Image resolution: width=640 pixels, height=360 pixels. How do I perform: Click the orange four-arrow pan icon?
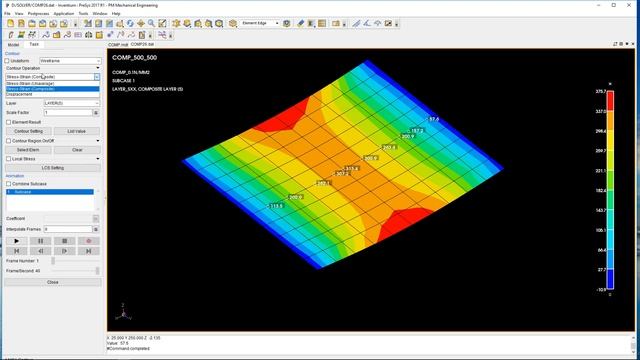tap(141, 24)
